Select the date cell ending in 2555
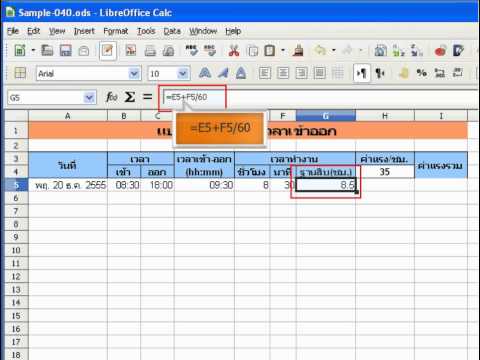 tap(68, 185)
